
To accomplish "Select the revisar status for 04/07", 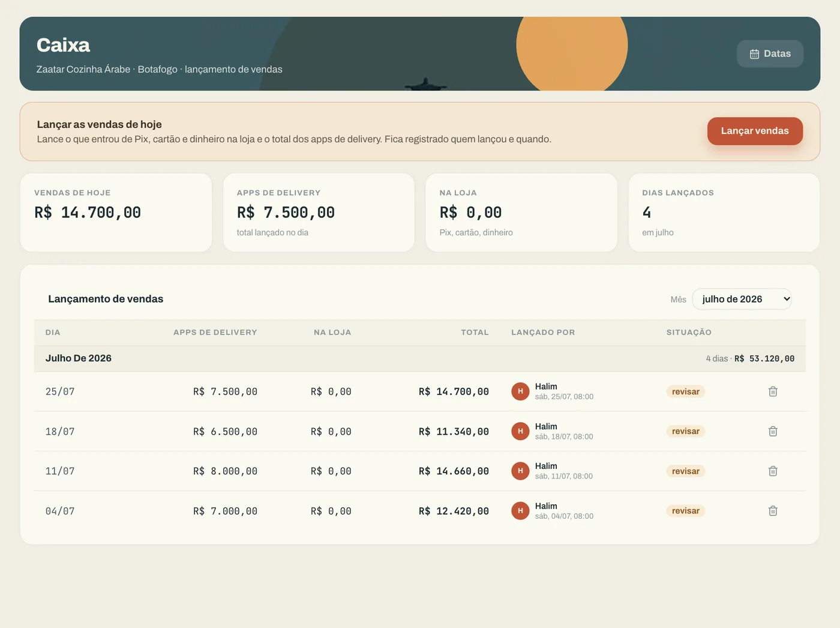I will click(685, 511).
